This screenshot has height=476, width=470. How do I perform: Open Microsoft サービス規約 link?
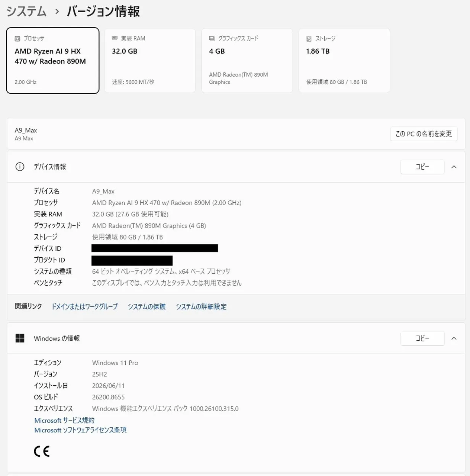64,420
